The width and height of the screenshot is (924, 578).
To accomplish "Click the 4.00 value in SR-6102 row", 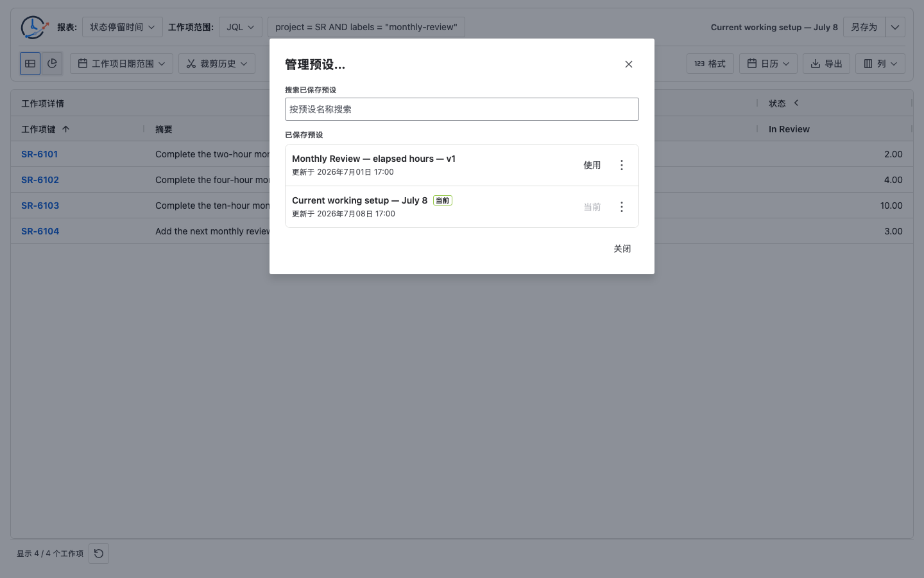I will 893,180.
